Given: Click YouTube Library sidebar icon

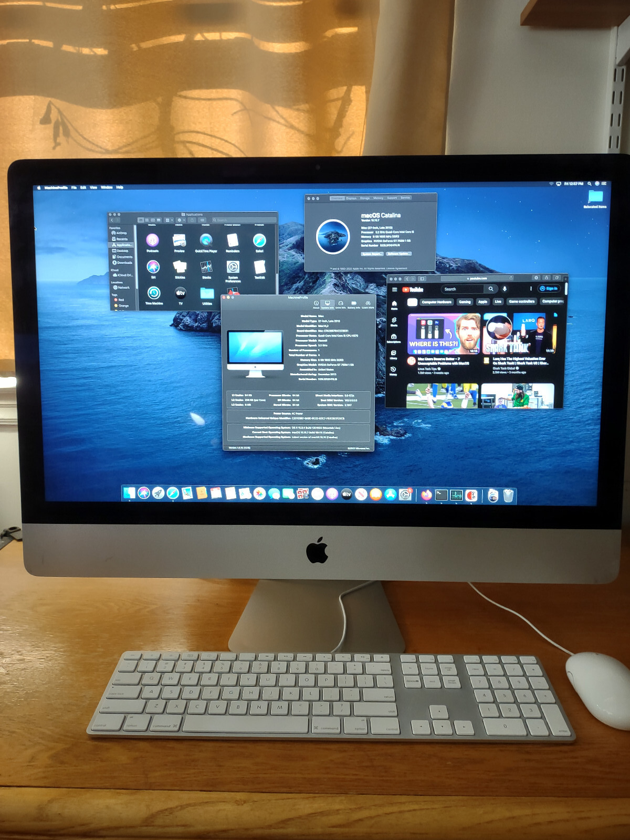Looking at the screenshot, I should [x=393, y=354].
